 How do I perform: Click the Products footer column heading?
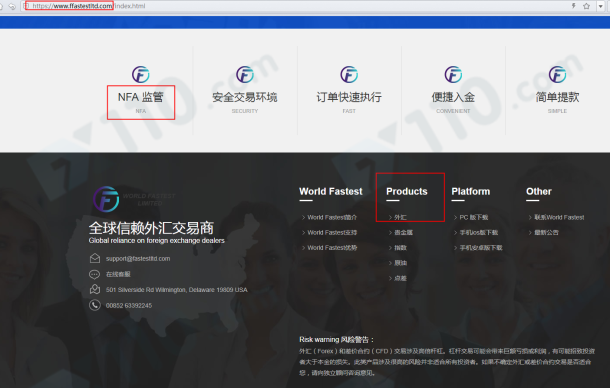point(407,191)
